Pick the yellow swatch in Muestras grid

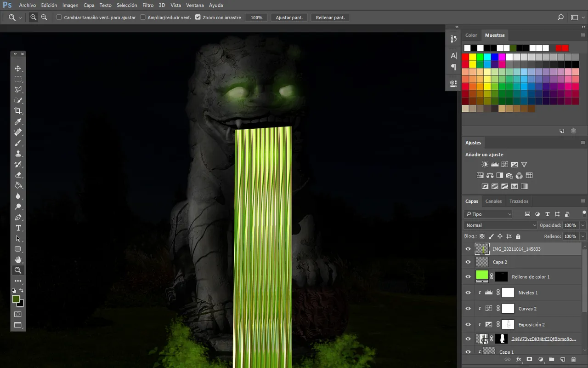[x=473, y=57]
